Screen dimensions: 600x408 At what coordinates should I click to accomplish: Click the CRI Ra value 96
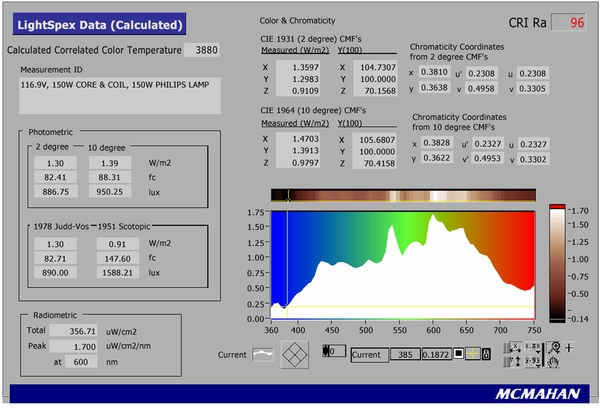coord(569,23)
